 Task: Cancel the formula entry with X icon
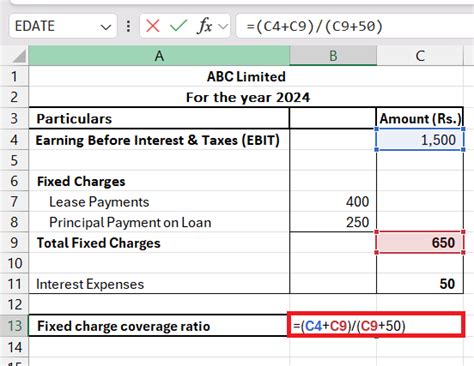coord(153,26)
